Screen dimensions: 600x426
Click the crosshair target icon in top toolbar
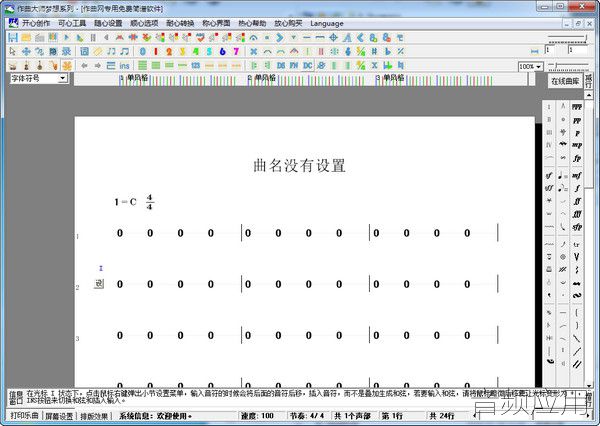[333, 38]
